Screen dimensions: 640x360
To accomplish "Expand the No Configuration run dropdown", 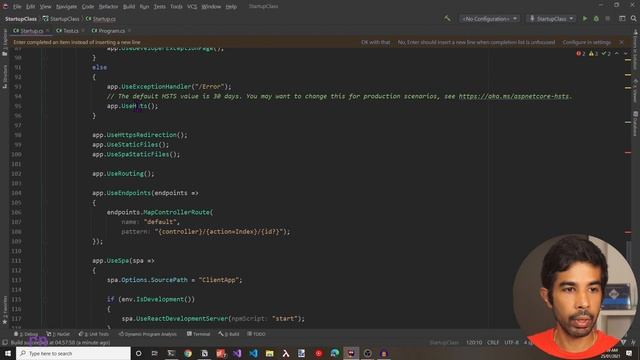I will click(x=489, y=18).
